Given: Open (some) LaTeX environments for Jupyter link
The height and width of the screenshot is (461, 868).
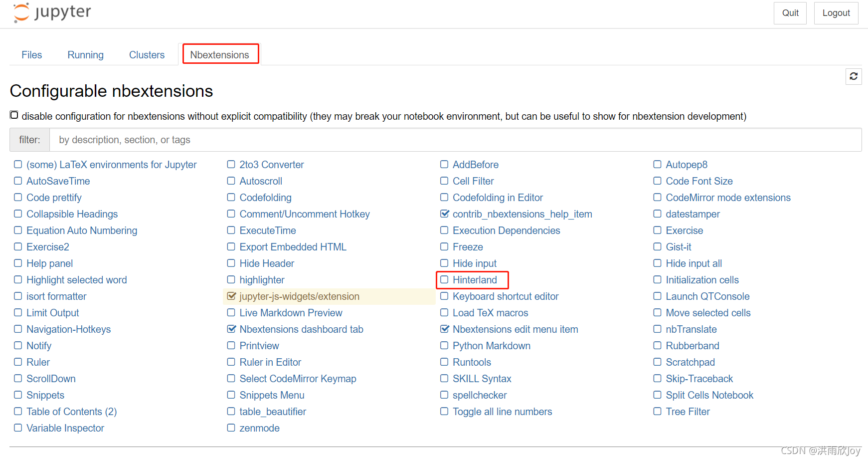Looking at the screenshot, I should [x=112, y=165].
